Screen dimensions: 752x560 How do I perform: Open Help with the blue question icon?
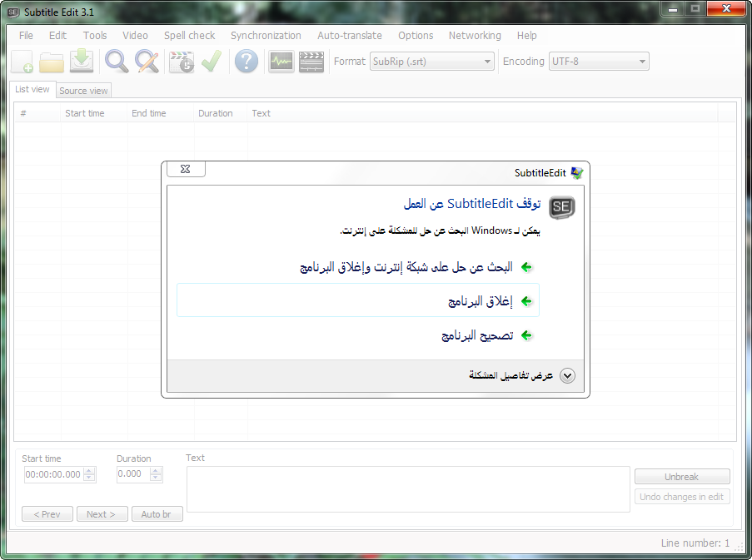[x=247, y=62]
